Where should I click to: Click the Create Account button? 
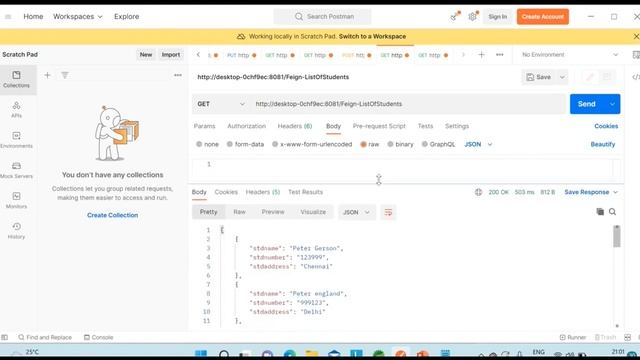point(542,17)
